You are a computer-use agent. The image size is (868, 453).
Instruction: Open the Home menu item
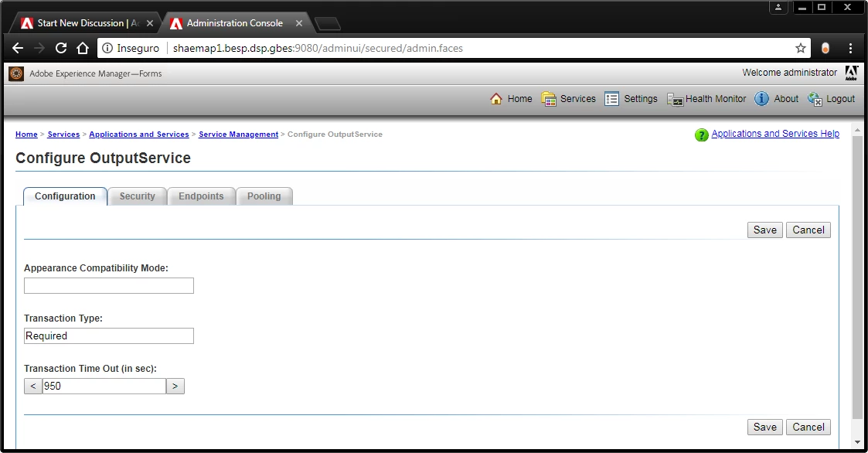pos(520,99)
